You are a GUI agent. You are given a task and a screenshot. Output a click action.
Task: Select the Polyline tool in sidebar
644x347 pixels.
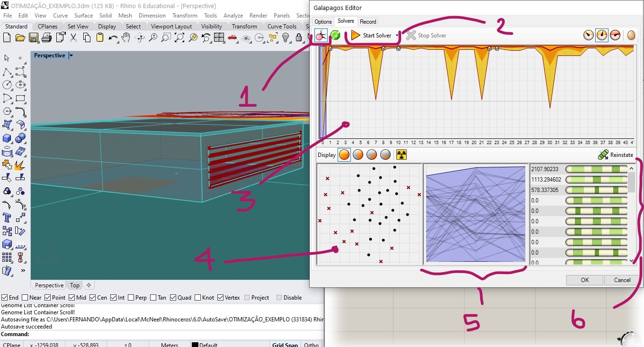click(7, 72)
